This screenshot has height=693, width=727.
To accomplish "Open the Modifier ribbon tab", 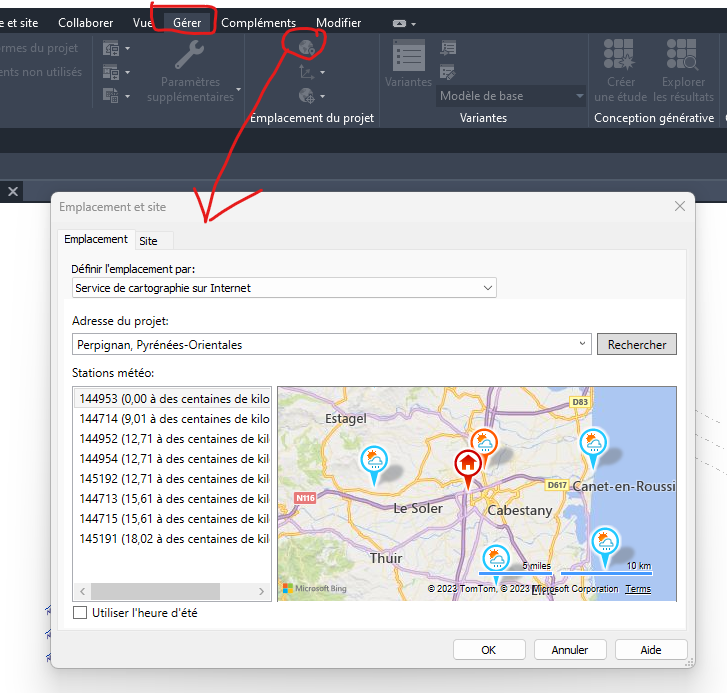I will pos(338,23).
